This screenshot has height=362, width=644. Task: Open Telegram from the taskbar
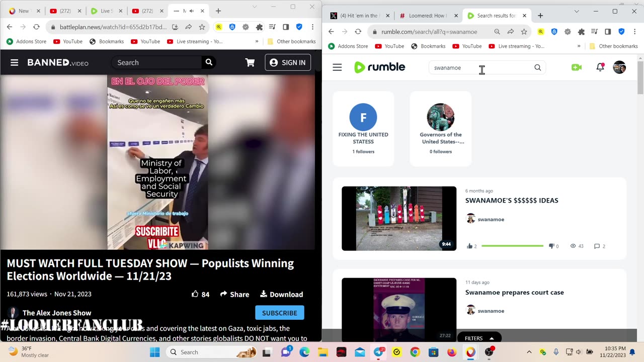point(378,352)
